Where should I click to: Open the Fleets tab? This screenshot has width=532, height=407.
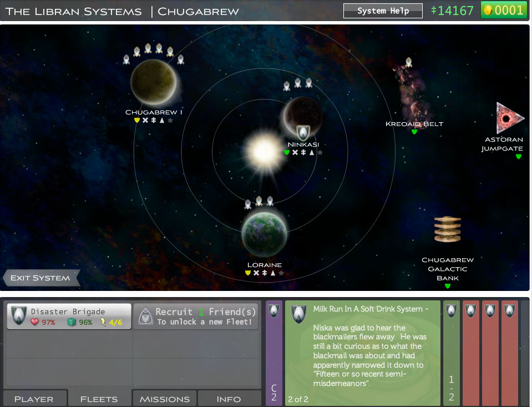tap(99, 399)
